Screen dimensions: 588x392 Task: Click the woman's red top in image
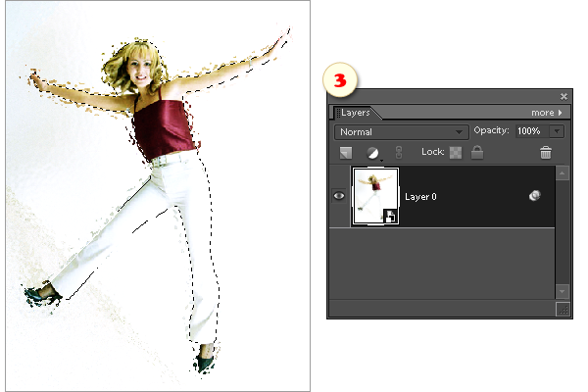coord(164,127)
